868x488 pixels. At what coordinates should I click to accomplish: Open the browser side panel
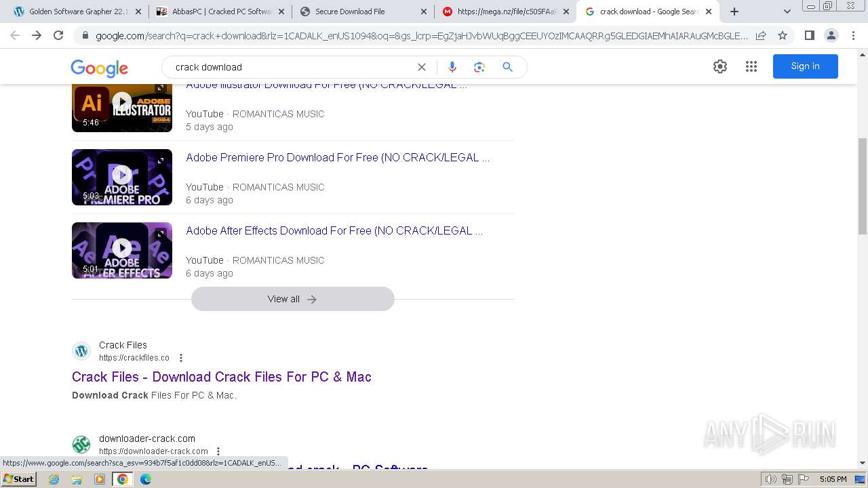click(809, 35)
